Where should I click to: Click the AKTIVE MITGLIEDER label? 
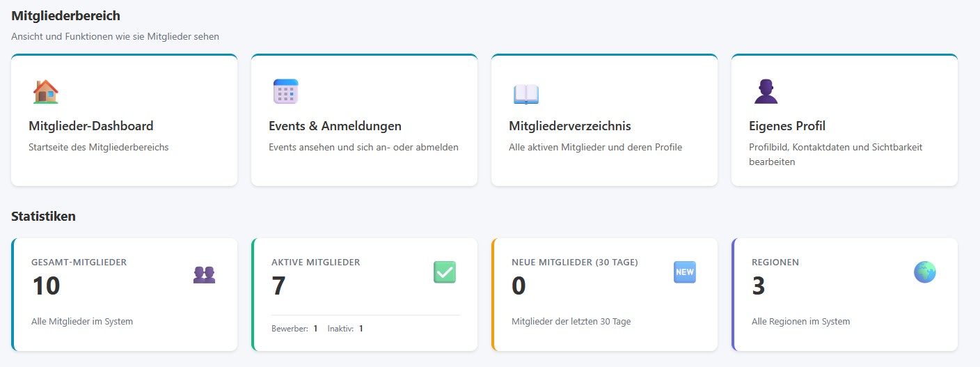point(316,263)
